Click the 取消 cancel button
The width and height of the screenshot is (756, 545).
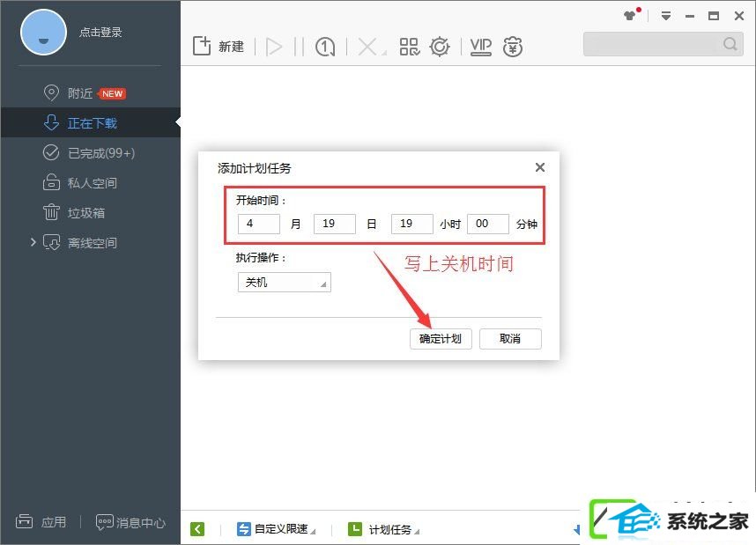point(510,339)
